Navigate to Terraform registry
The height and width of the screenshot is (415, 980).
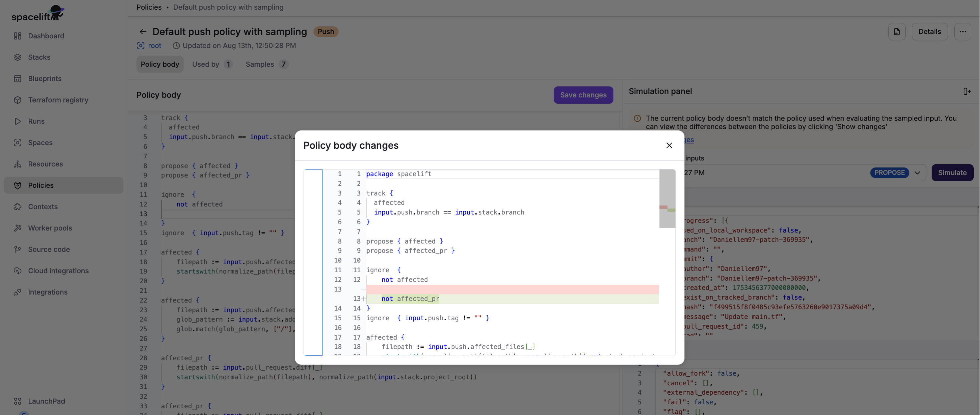click(58, 100)
